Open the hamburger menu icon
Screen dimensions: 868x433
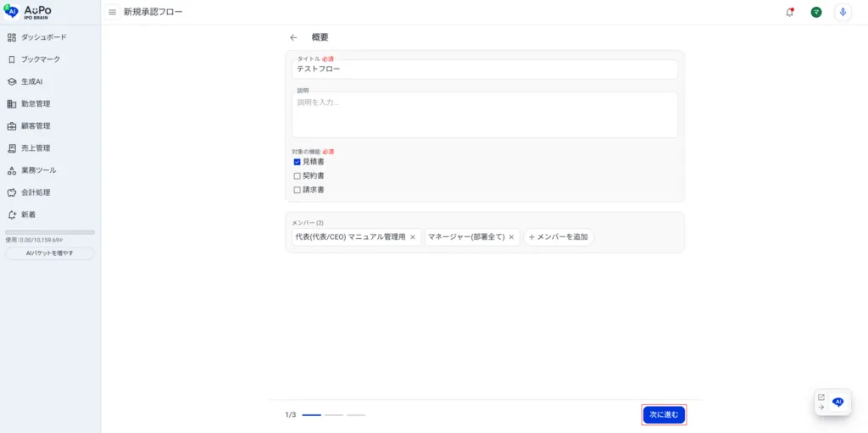coord(113,12)
